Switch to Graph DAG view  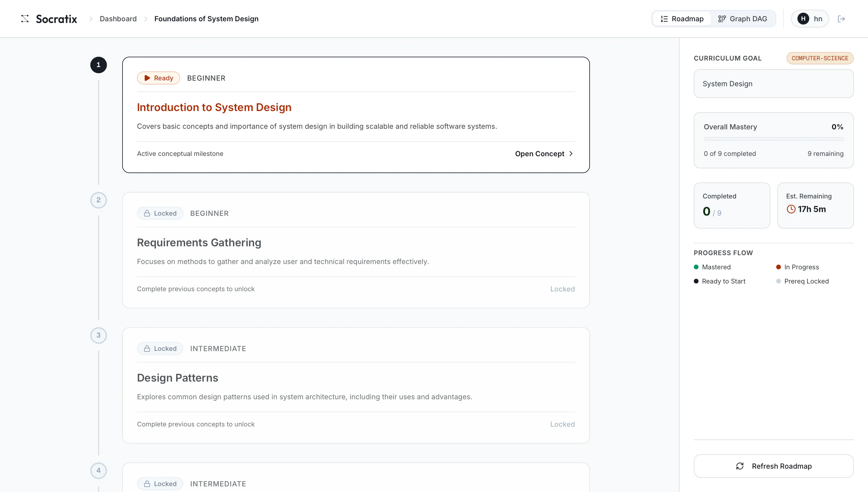pyautogui.click(x=743, y=19)
